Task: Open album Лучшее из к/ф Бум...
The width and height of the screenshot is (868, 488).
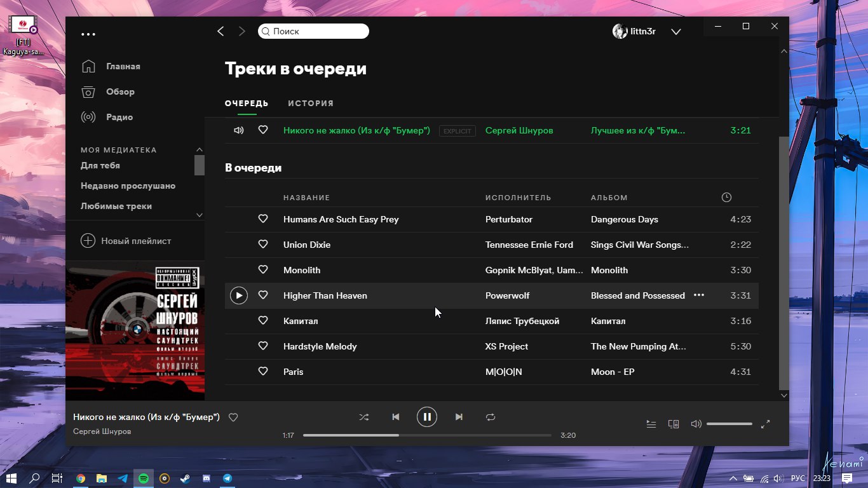Action: pos(638,130)
